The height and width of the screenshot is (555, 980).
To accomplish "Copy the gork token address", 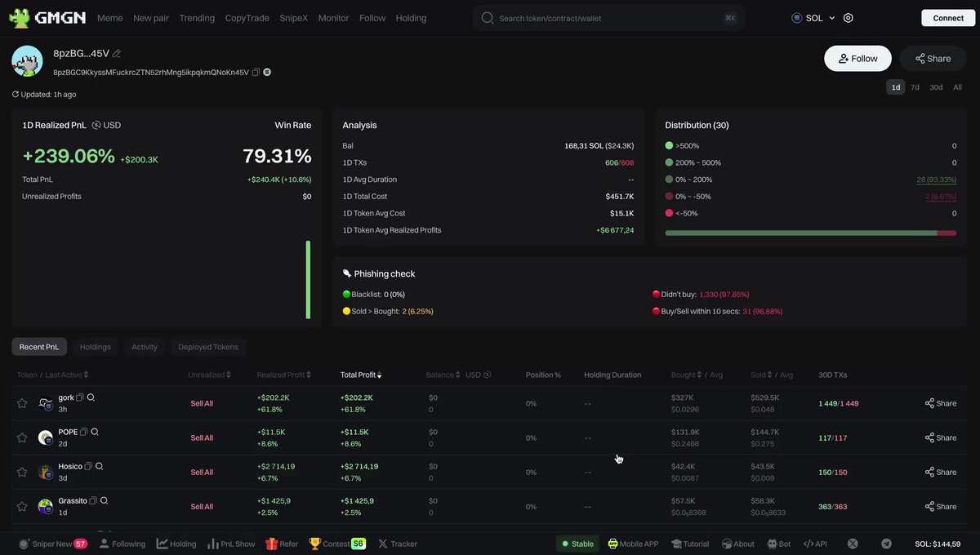I will pyautogui.click(x=80, y=397).
